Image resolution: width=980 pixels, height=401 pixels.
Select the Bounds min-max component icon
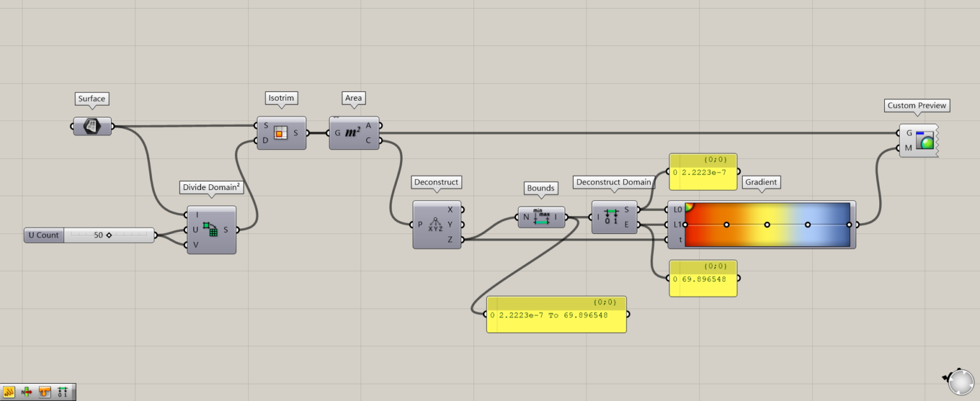point(541,217)
